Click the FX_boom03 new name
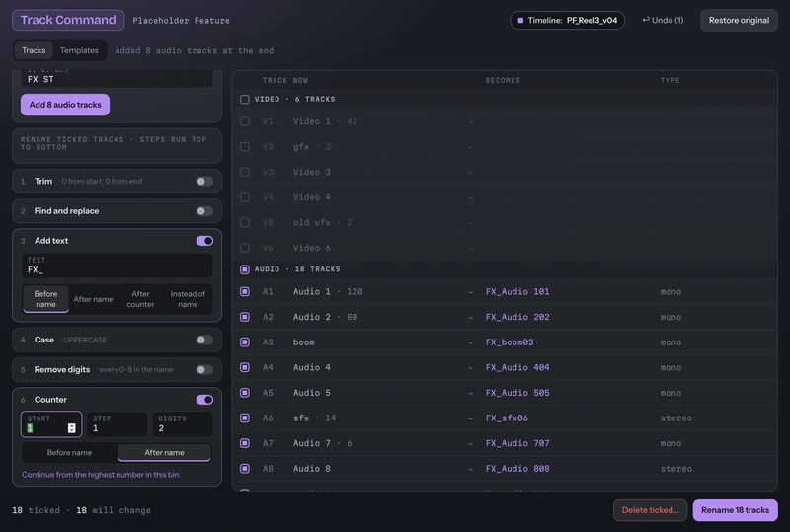 (510, 342)
